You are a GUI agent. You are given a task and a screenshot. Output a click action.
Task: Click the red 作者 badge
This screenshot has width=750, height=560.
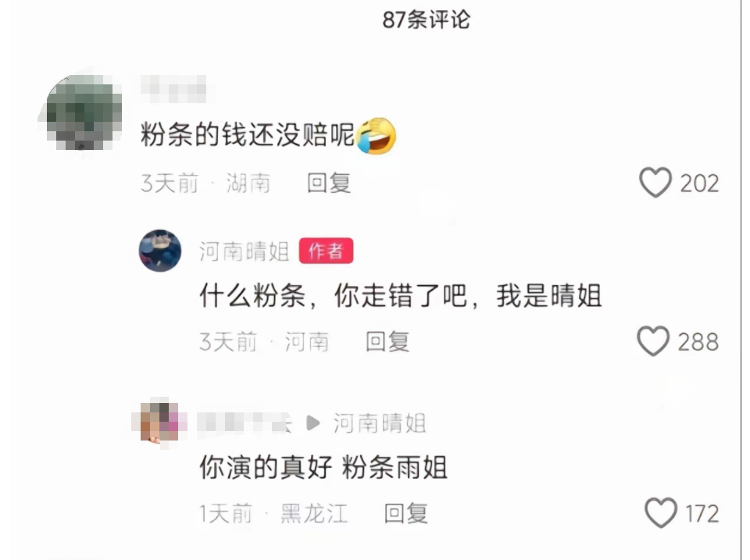pos(327,251)
